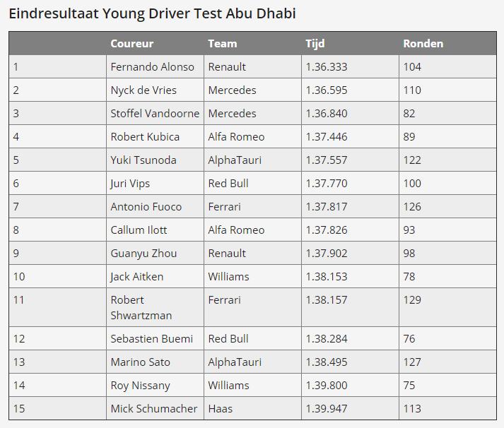Select Robert Kubica's Alfa Romeo team cell
Image resolution: width=504 pixels, height=428 pixels.
(x=252, y=137)
